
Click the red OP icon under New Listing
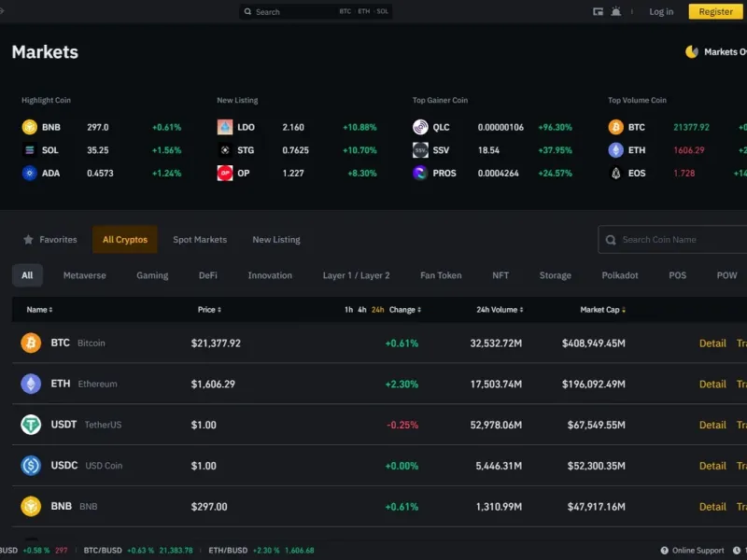point(225,173)
